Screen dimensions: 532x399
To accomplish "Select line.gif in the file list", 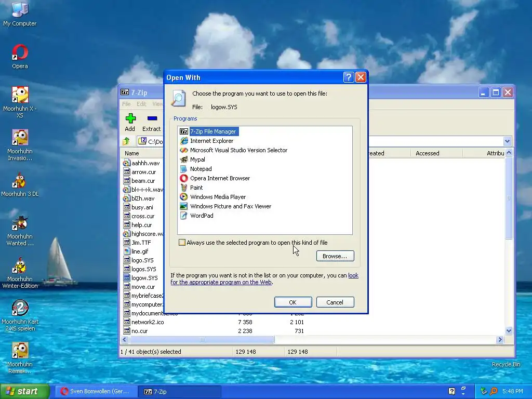I will click(136, 251).
